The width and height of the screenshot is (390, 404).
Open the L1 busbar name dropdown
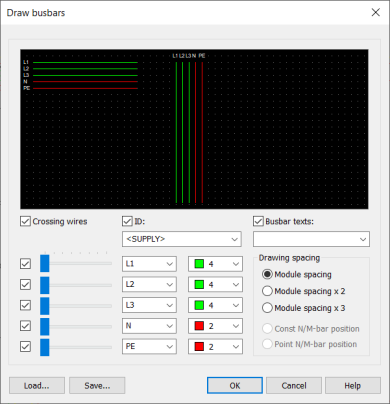149,264
